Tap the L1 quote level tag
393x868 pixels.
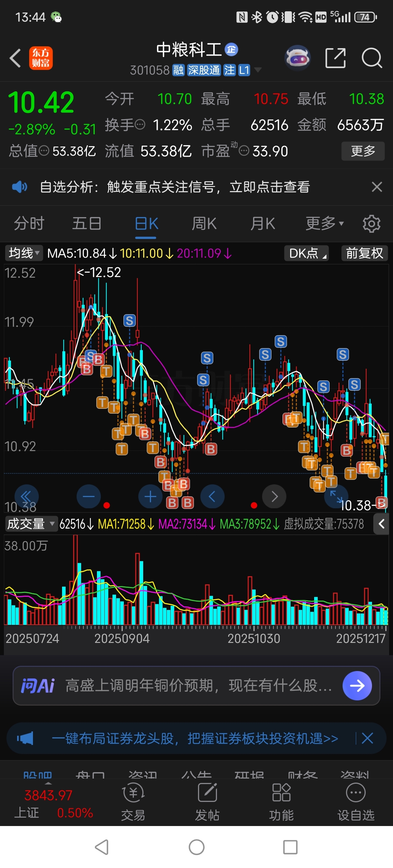(x=244, y=70)
